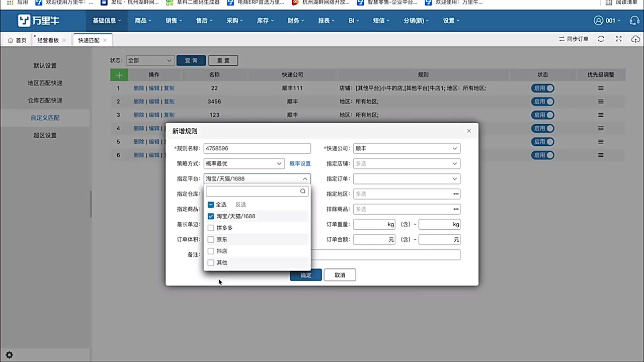Click the search icon in platform dropdown
Screen dimensions: 644x362
[x=303, y=191]
